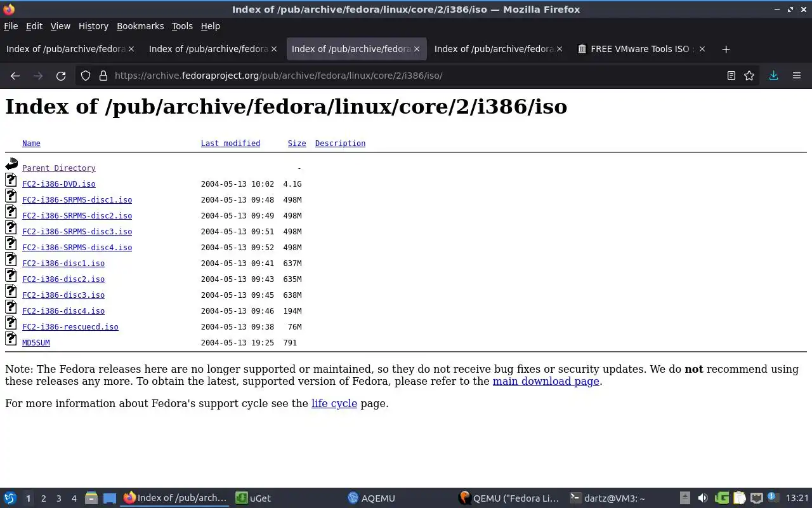
Task: Reload the current page
Action: point(61,76)
